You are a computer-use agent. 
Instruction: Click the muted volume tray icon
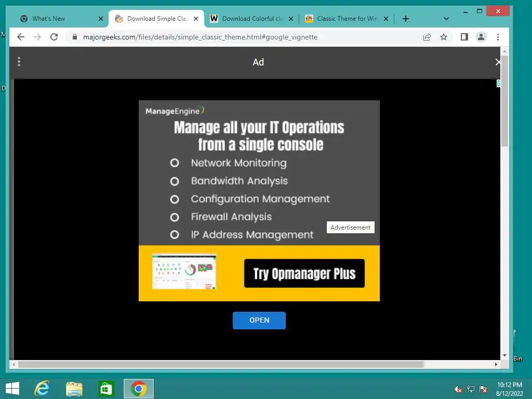458,389
